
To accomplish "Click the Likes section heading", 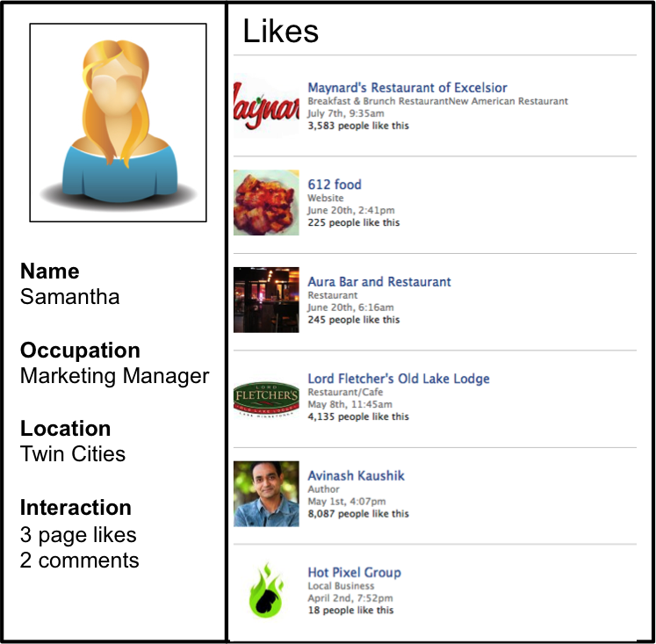I will (281, 31).
